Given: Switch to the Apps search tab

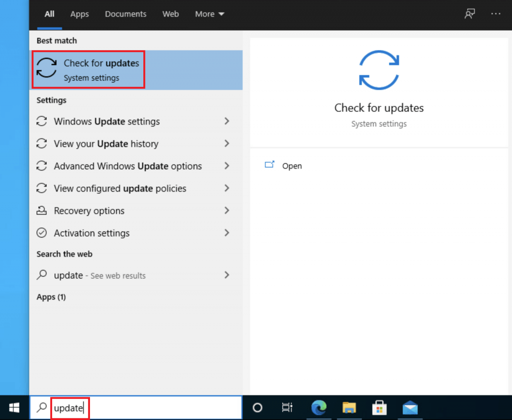Looking at the screenshot, I should pyautogui.click(x=79, y=14).
